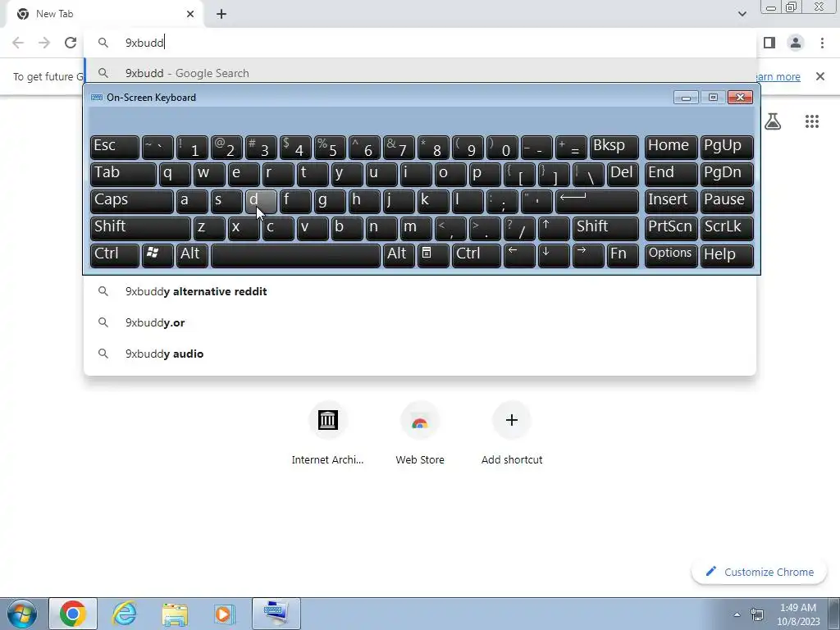Toggle Fn key on On-Screen Keyboard

pos(623,255)
